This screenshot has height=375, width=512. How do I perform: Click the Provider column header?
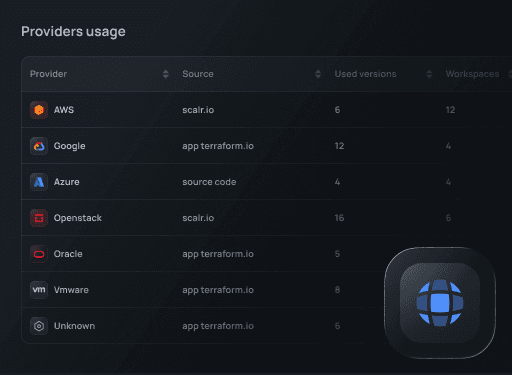[48, 74]
